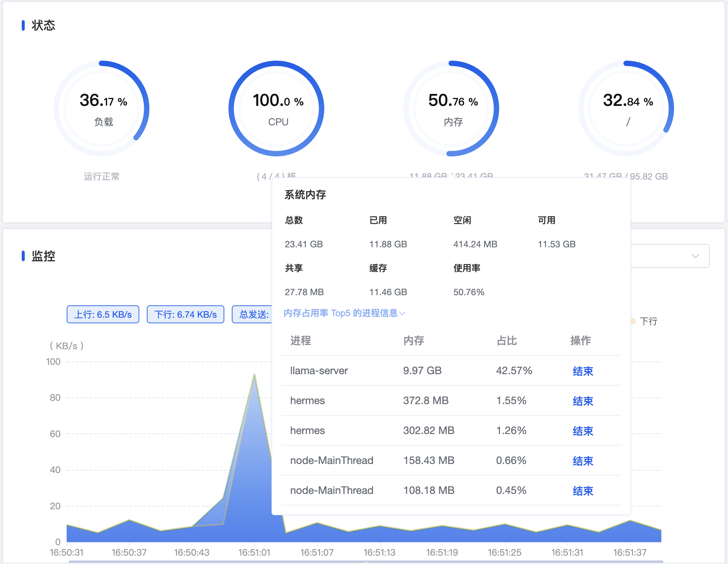Click the 系统内存 popover title
Screen dimensions: 728x565
point(305,195)
